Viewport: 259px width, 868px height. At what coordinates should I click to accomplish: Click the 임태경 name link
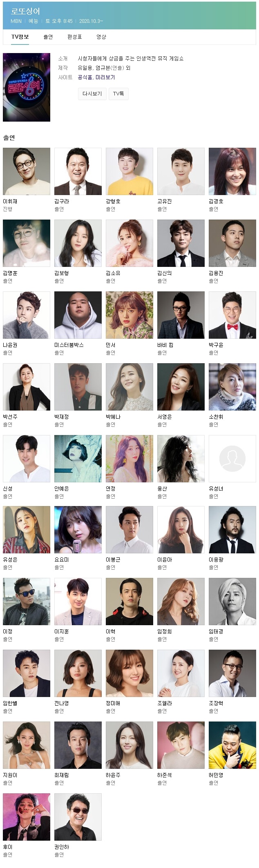point(216,632)
